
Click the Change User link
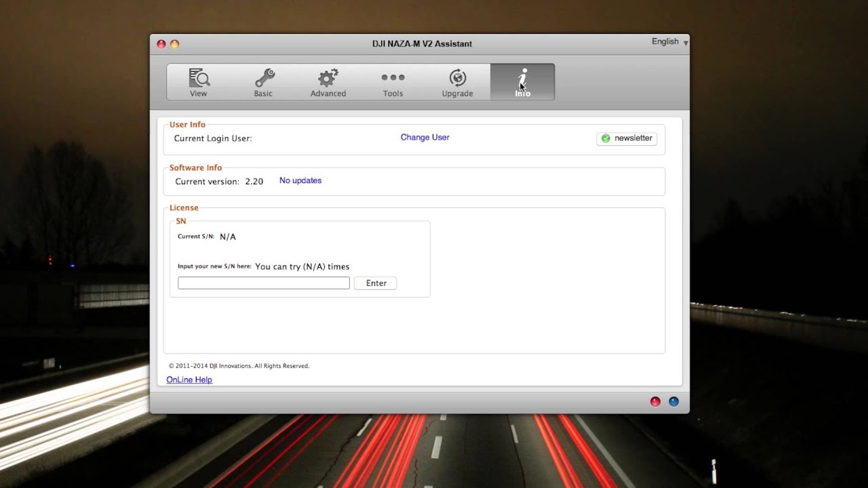pyautogui.click(x=425, y=137)
